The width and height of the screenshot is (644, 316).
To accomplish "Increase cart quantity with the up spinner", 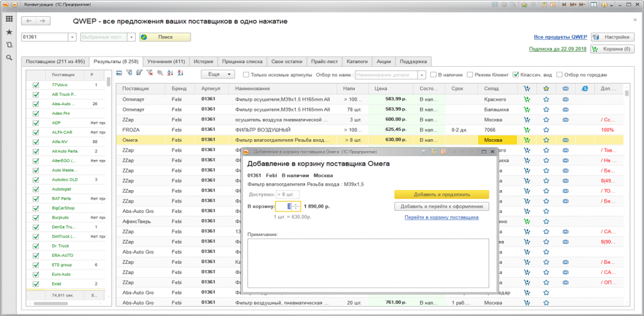I will click(296, 204).
